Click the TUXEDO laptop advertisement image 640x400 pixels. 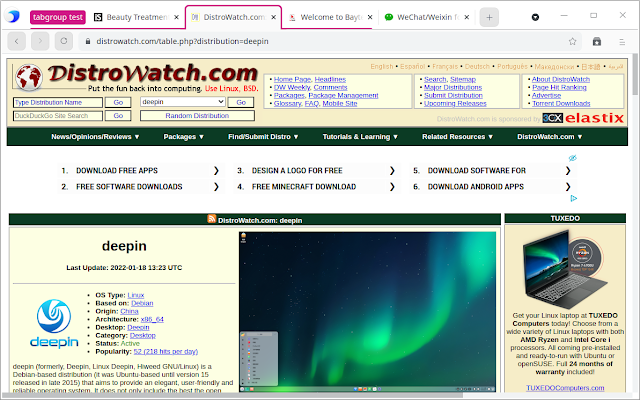(x=565, y=269)
